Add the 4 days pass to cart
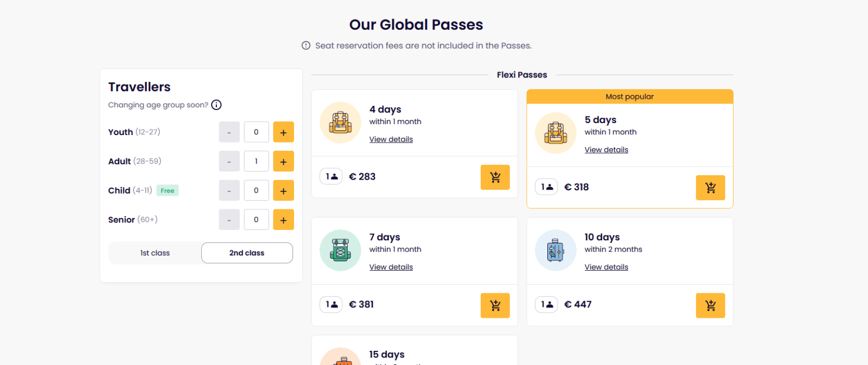Screen dimensions: 868x365 pyautogui.click(x=495, y=177)
